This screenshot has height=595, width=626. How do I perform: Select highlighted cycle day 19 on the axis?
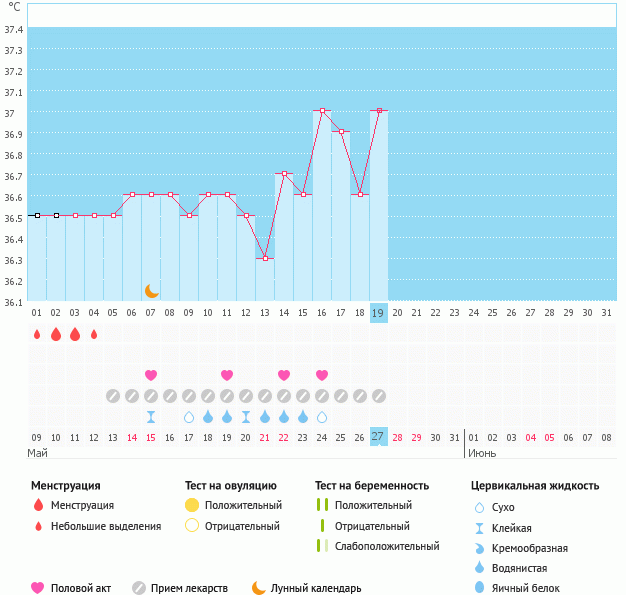[378, 313]
